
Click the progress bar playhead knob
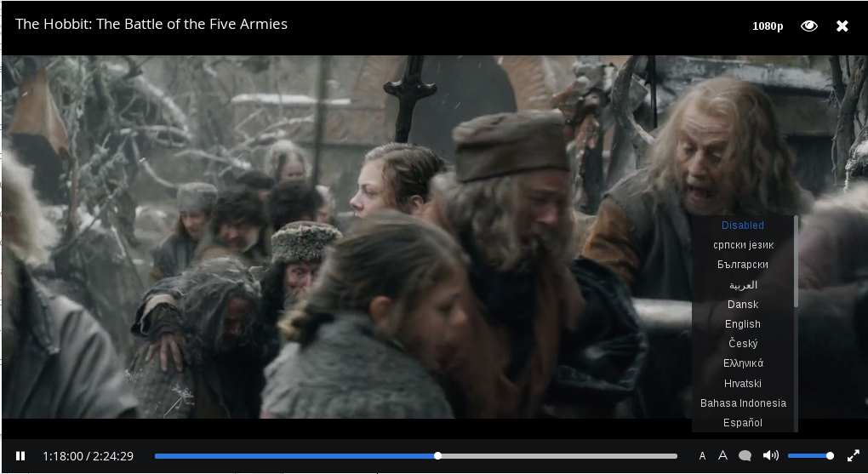438,456
